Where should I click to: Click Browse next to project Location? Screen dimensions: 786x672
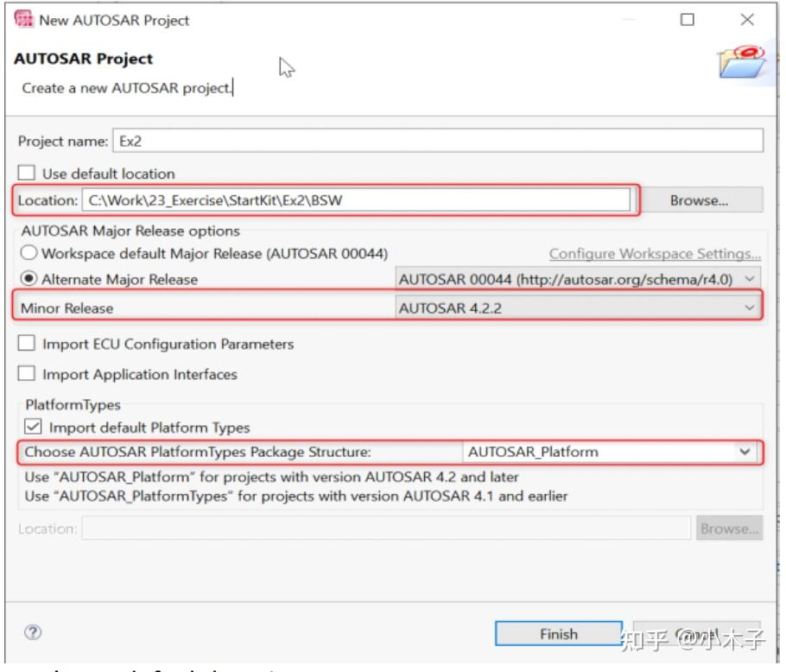click(699, 200)
